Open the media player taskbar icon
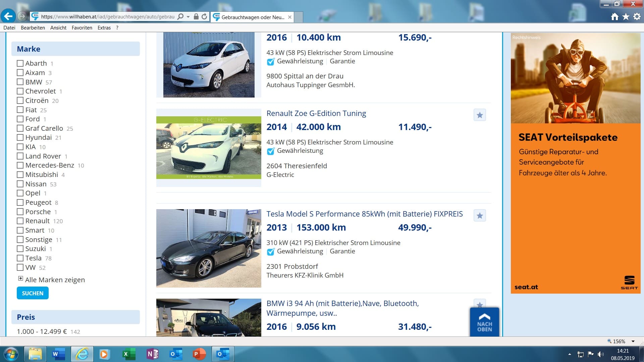 104,354
